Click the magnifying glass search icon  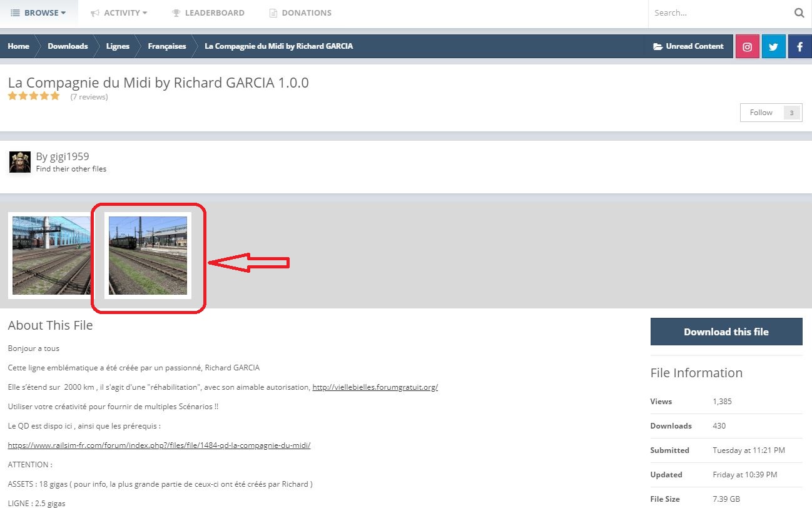point(799,13)
